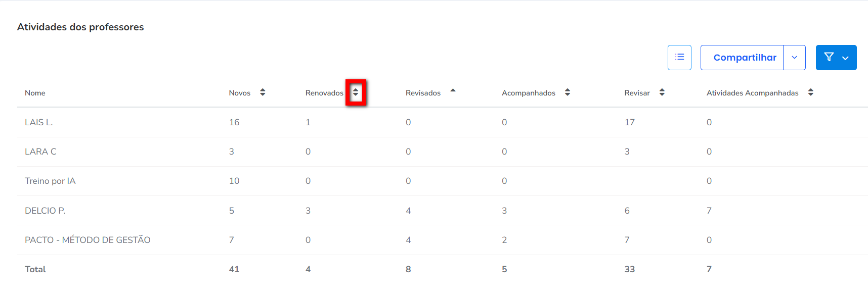Viewport: 868px width, 298px height.
Task: Sort by Acompanhados column arrows
Action: click(568, 92)
